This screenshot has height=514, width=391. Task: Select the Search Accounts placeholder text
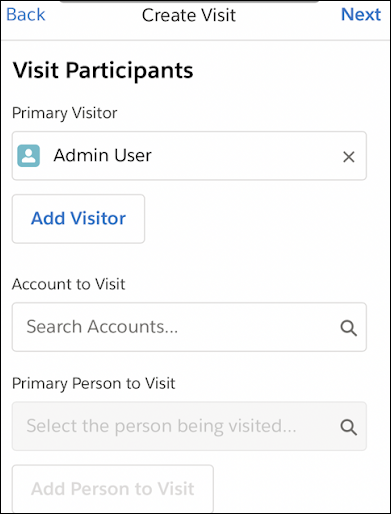pos(102,327)
